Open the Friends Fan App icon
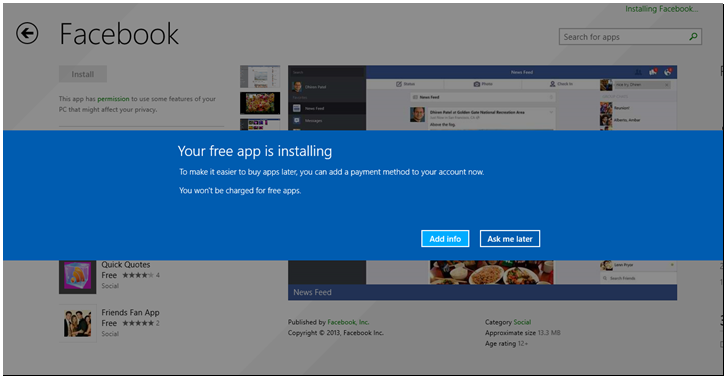 pyautogui.click(x=78, y=323)
